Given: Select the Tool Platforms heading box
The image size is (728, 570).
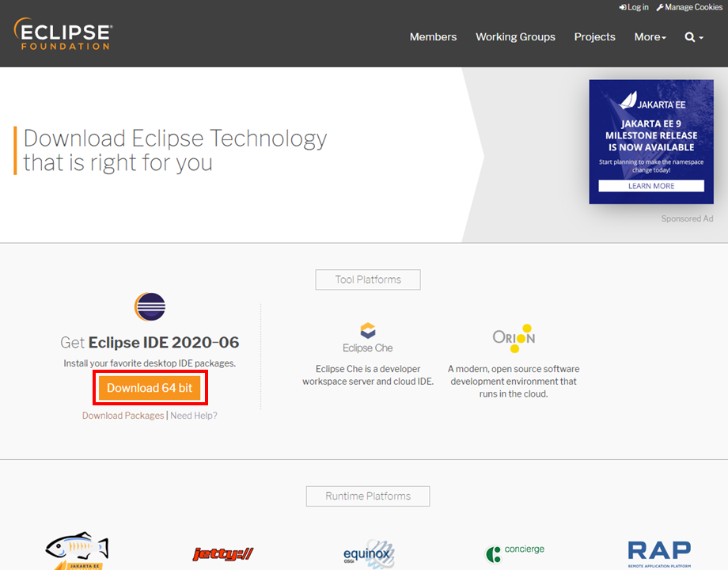Looking at the screenshot, I should point(368,279).
